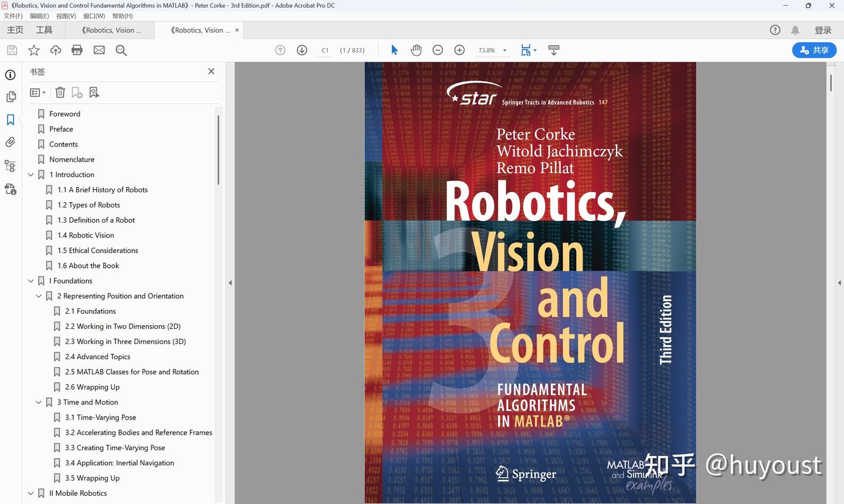Collapse the 1 Introduction bookmark
This screenshot has height=504, width=844.
point(30,174)
